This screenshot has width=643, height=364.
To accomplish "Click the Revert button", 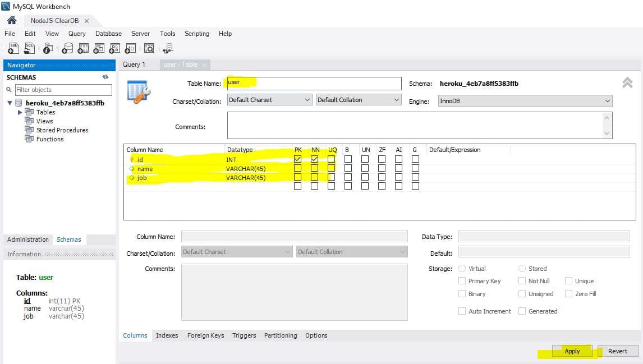I will [x=617, y=351].
